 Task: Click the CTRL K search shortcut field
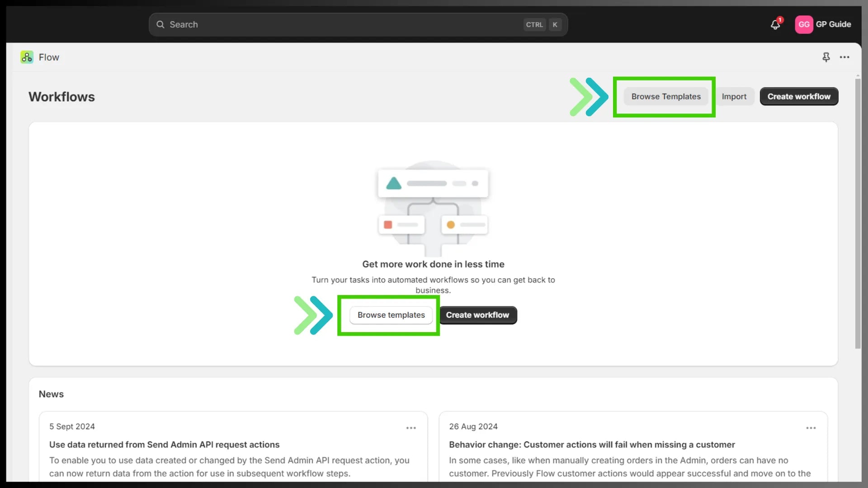pyautogui.click(x=359, y=24)
